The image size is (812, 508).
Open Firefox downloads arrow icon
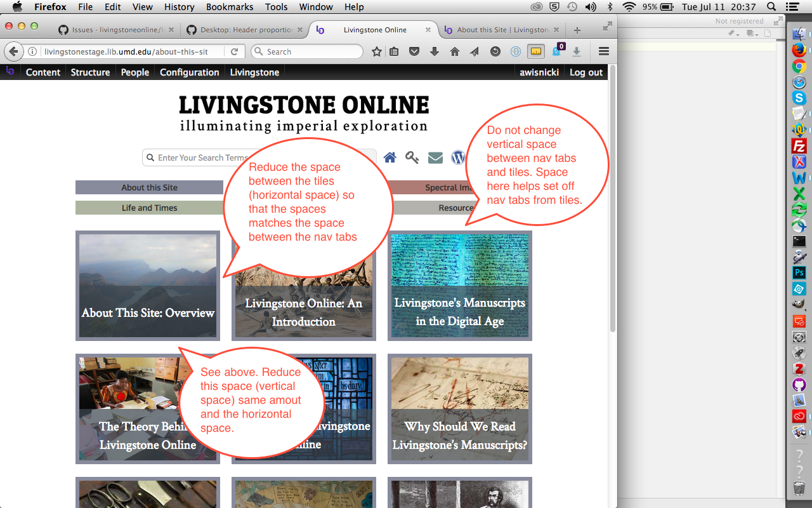pos(435,51)
